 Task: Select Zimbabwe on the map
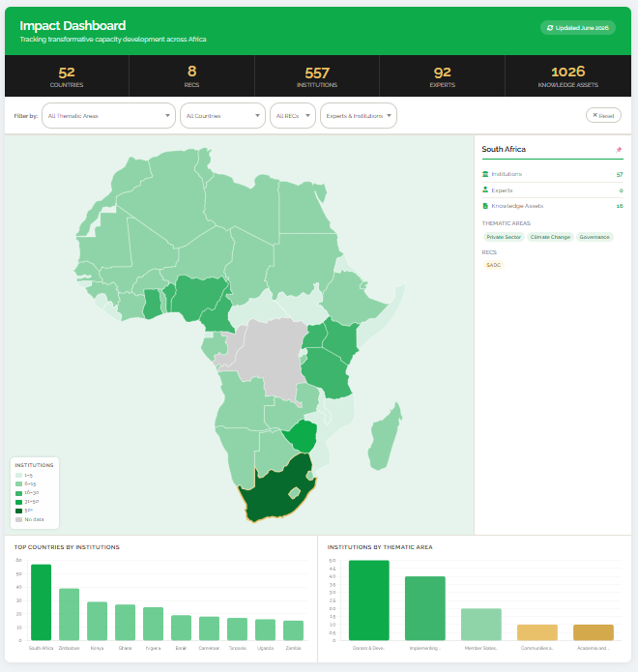click(x=302, y=436)
